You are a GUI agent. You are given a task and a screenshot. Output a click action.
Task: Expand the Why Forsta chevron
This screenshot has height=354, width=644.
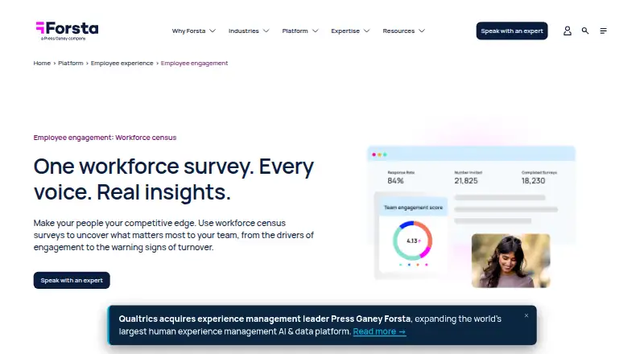213,31
